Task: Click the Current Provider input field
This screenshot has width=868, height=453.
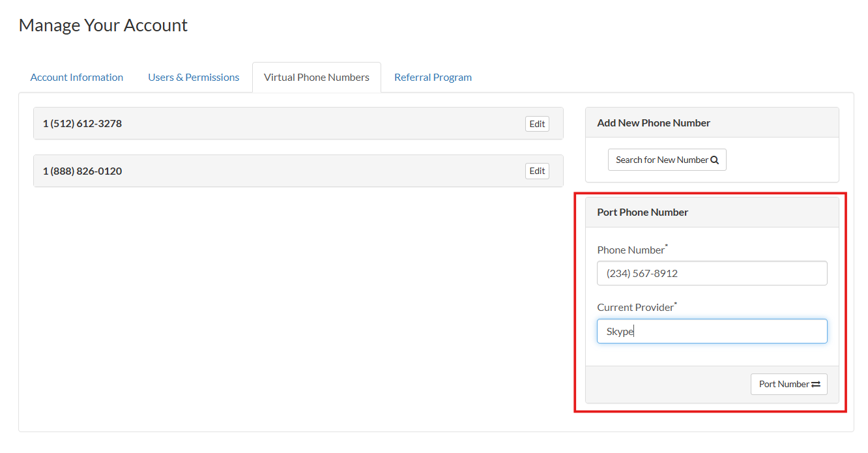Action: click(712, 331)
